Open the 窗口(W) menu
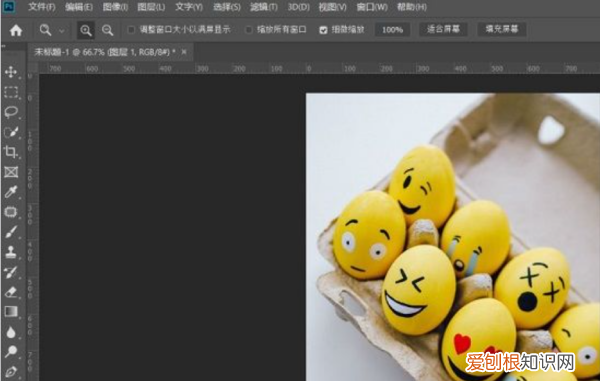 (372, 7)
